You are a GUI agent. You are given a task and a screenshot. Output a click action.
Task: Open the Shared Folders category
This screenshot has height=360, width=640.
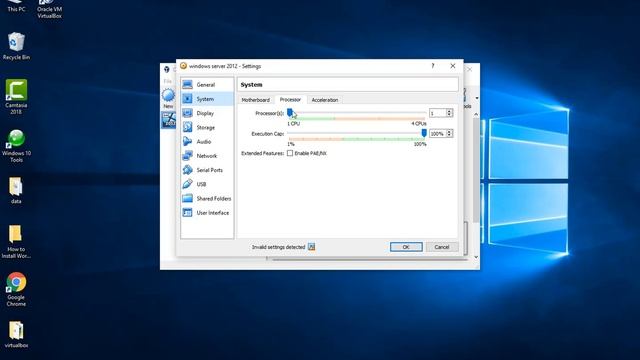(207, 198)
